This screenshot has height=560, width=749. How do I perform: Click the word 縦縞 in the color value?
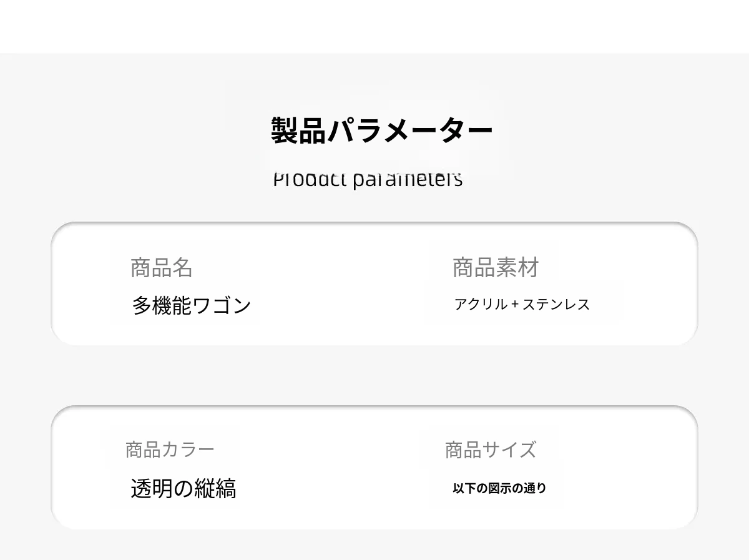tap(215, 488)
